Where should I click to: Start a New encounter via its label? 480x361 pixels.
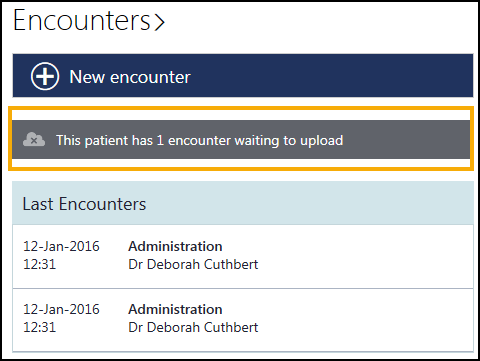pos(130,77)
